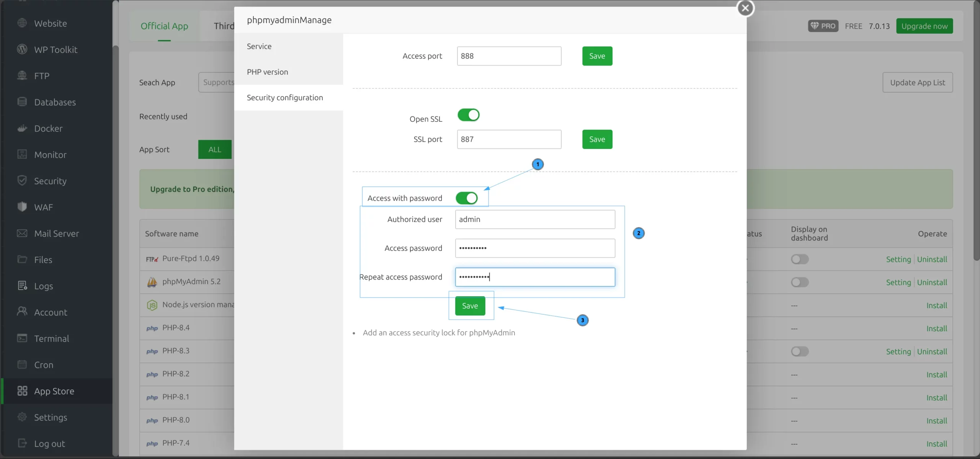The image size is (980, 459).
Task: Click Update App List button
Action: (918, 82)
